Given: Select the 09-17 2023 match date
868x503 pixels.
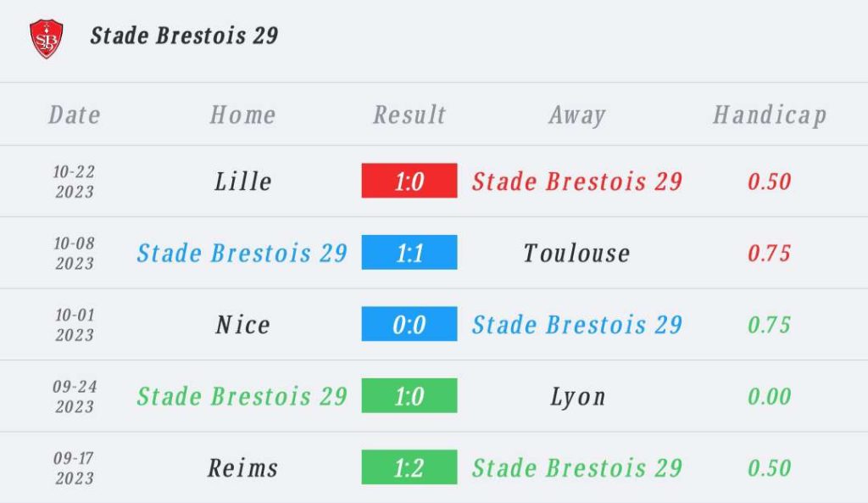Looking at the screenshot, I should click(75, 468).
